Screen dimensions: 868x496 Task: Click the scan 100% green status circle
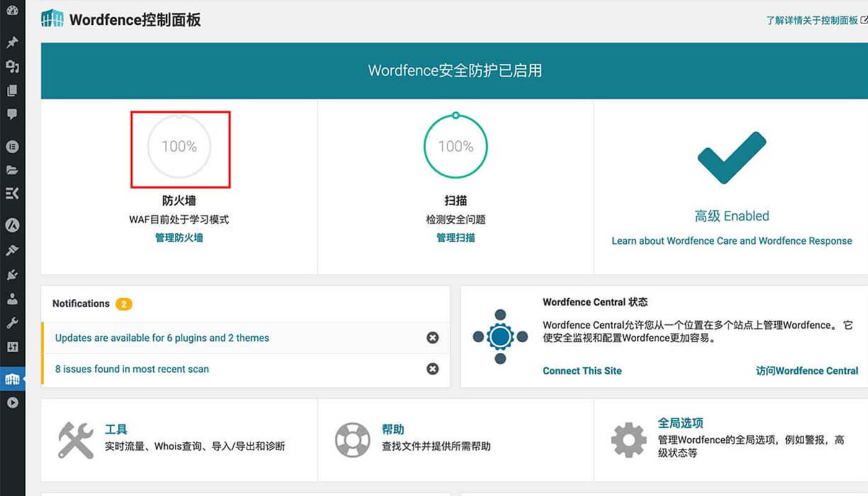click(456, 147)
